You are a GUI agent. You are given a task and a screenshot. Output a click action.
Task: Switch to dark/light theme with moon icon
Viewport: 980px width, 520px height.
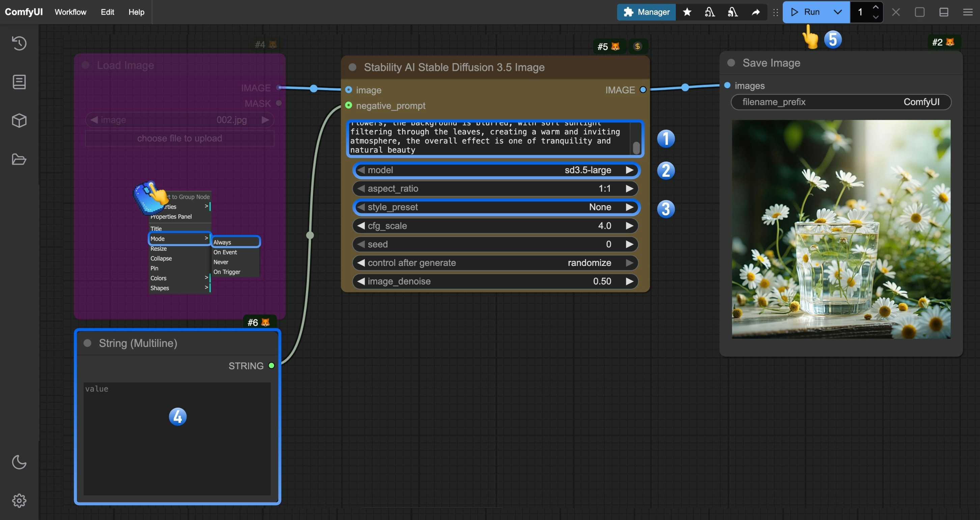coord(19,462)
